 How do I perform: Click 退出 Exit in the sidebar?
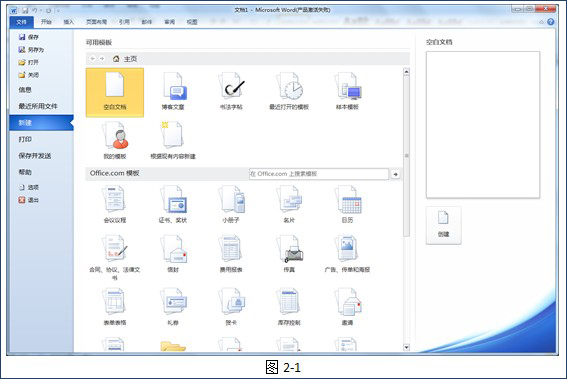(x=29, y=200)
